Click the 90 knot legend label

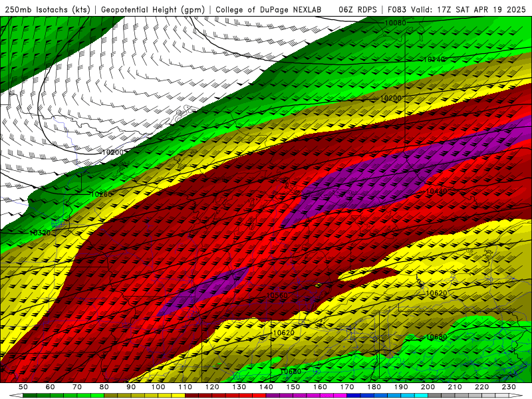(131, 387)
